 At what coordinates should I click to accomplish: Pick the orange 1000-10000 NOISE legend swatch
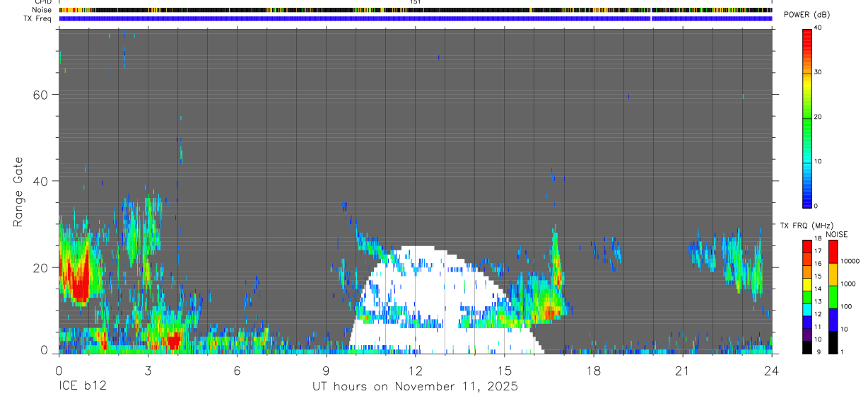[x=834, y=274]
